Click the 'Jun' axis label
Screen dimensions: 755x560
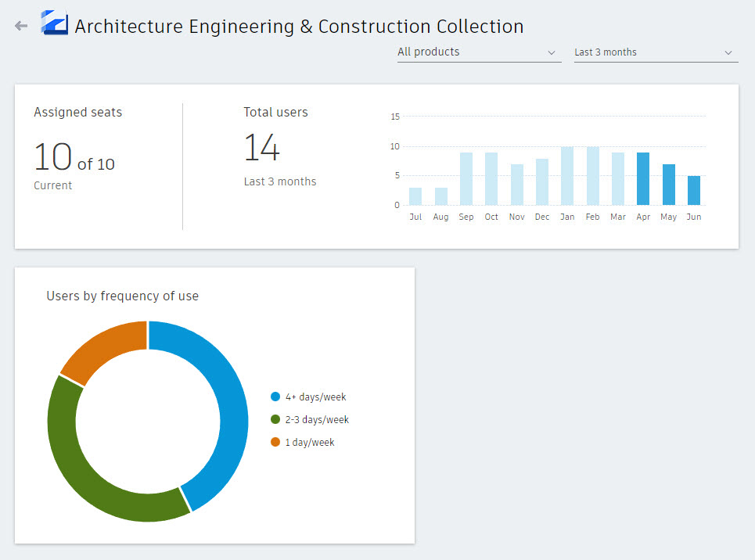click(x=694, y=217)
